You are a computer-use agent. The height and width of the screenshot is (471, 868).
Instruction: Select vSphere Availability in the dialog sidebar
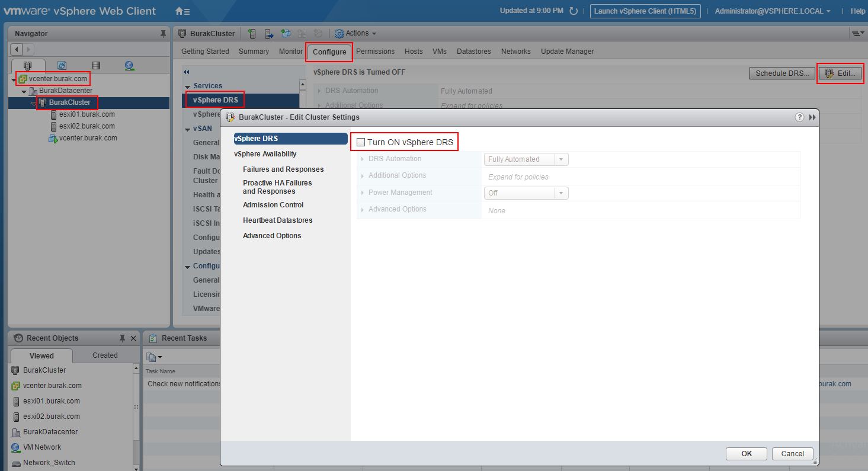(x=265, y=154)
